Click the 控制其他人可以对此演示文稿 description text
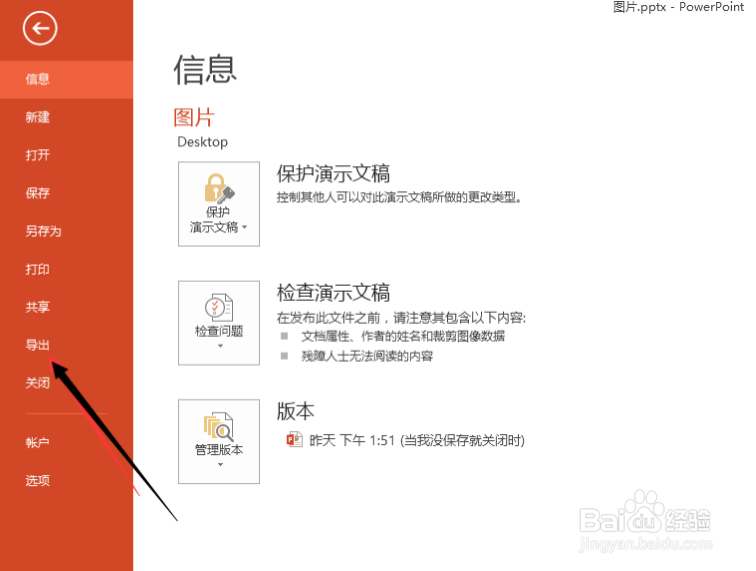756x571 pixels. pos(399,197)
